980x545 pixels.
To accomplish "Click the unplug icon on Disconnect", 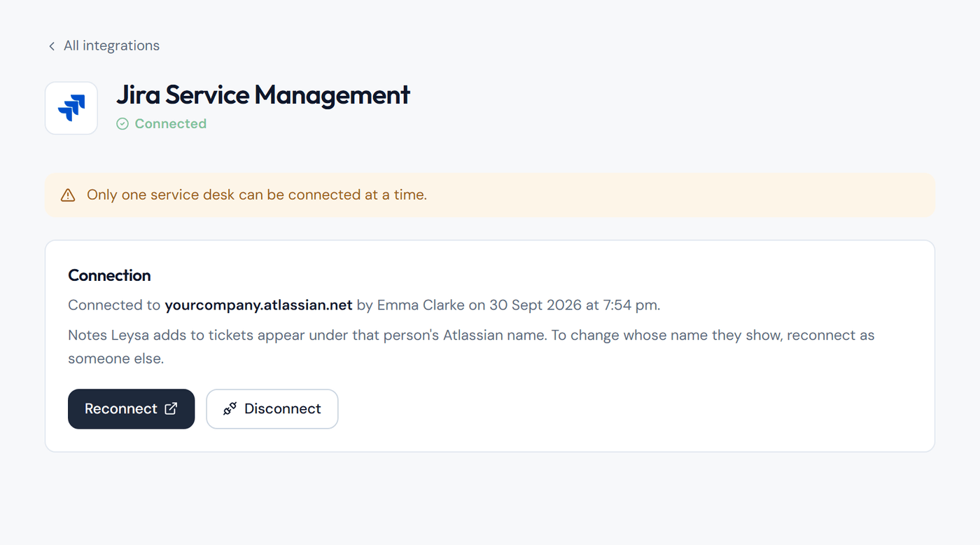I will 230,409.
